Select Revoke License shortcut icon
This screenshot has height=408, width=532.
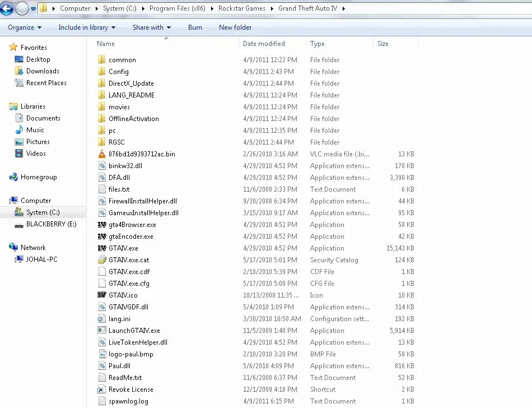(x=102, y=390)
